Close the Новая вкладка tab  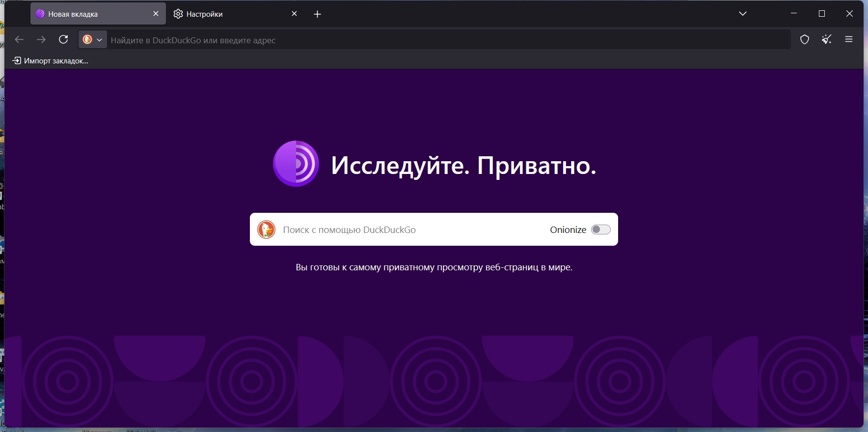point(156,14)
